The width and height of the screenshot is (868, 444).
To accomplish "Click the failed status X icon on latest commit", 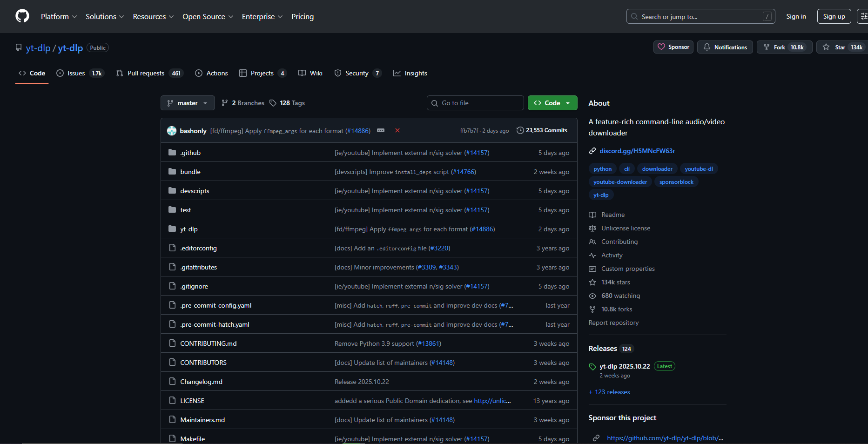I will (x=397, y=130).
